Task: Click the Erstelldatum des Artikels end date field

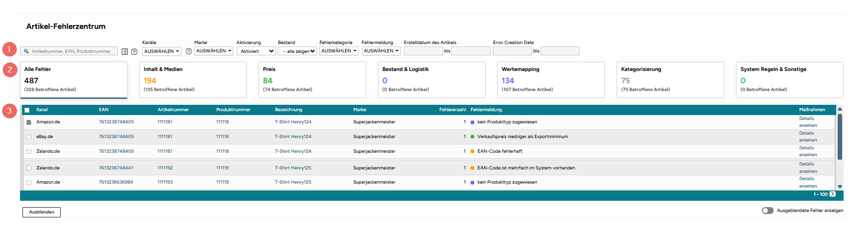Action: click(471, 51)
